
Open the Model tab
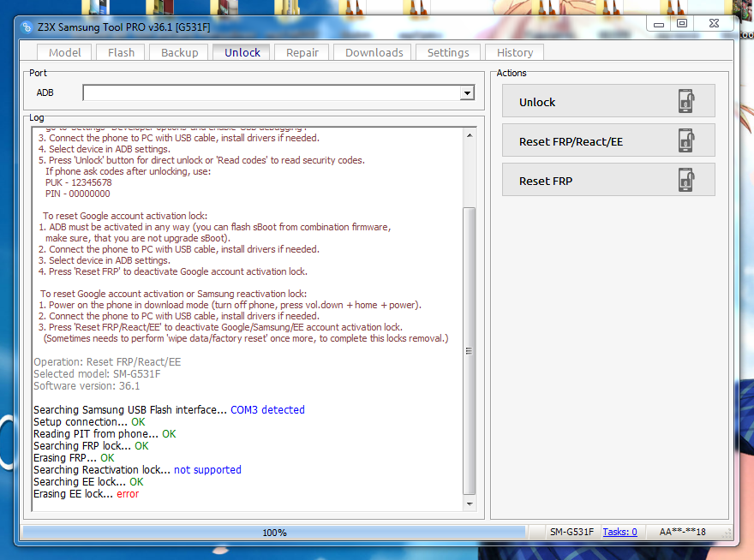point(64,52)
